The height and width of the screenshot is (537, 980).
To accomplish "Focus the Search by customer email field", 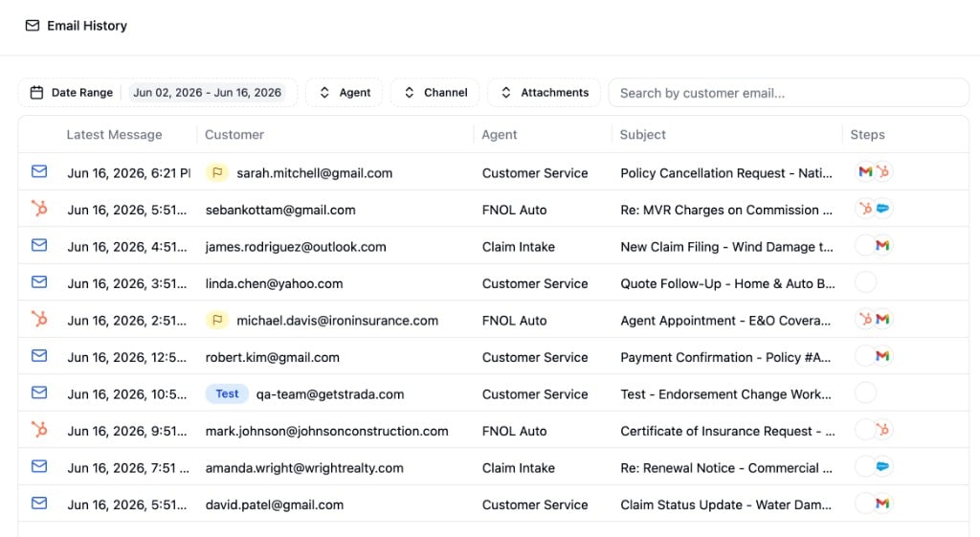I will point(789,93).
